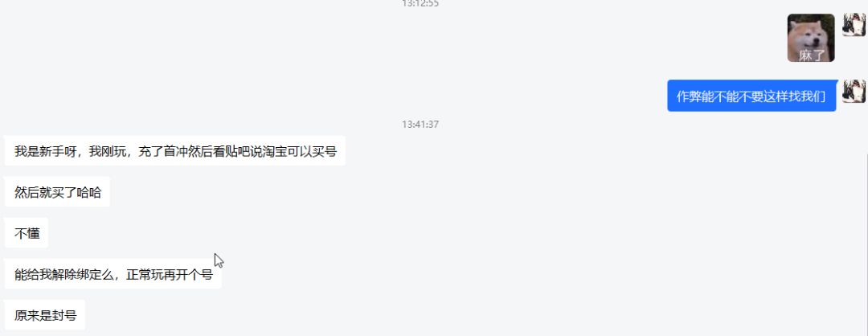
Task: Click the word 解除绑定 in the fourth message
Action: tap(76, 274)
